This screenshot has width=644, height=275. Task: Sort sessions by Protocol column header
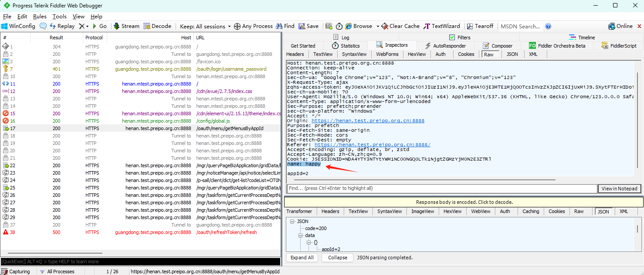coord(95,38)
